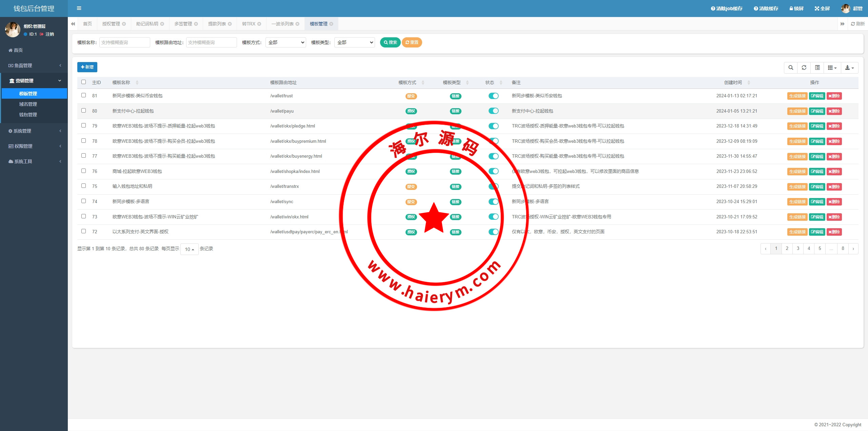Click the lock screen 锁屏 icon
This screenshot has height=431, width=868.
(x=796, y=8)
